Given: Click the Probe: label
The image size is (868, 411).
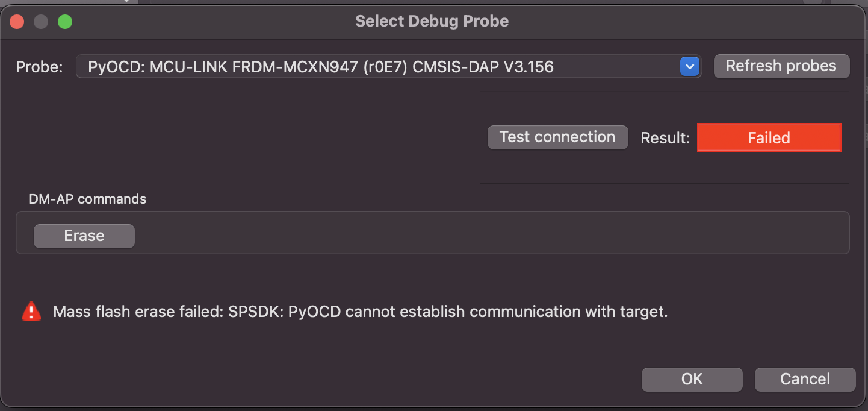Looking at the screenshot, I should coord(39,67).
